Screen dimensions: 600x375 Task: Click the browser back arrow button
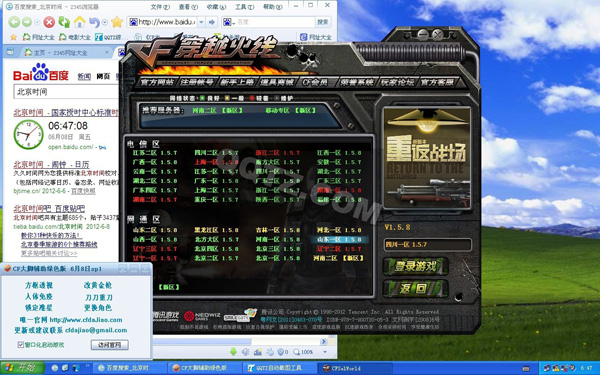coord(14,22)
